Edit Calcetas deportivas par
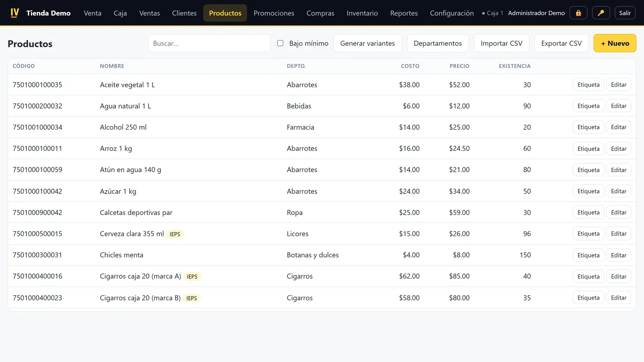This screenshot has width=644, height=362. click(619, 212)
